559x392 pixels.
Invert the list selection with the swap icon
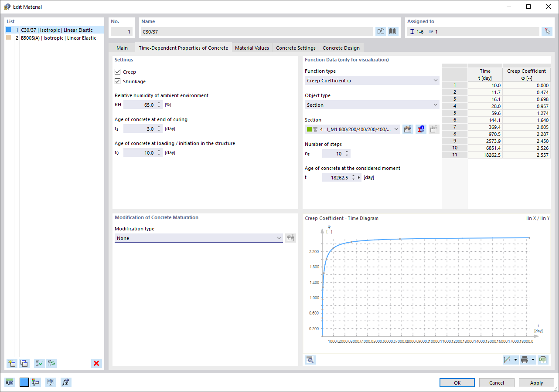[x=51, y=363]
